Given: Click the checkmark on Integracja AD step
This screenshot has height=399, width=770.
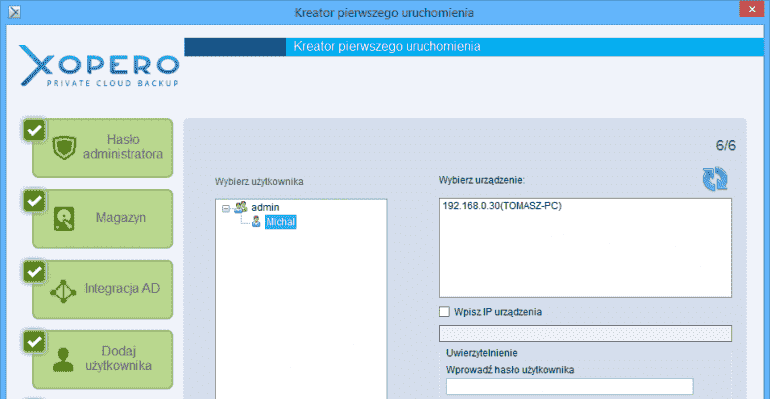Looking at the screenshot, I should pyautogui.click(x=34, y=271).
